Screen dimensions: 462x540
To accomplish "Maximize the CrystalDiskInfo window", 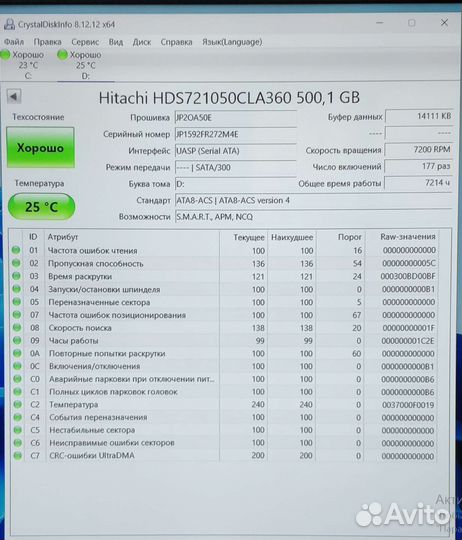I will pos(411,23).
